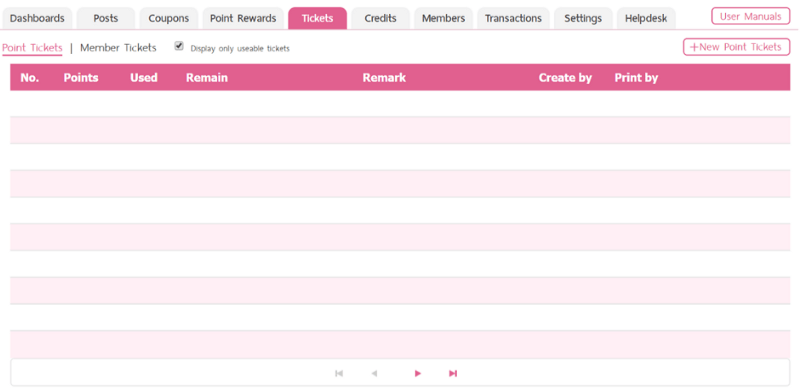Go to the next page arrow
This screenshot has width=800, height=392.
click(418, 374)
